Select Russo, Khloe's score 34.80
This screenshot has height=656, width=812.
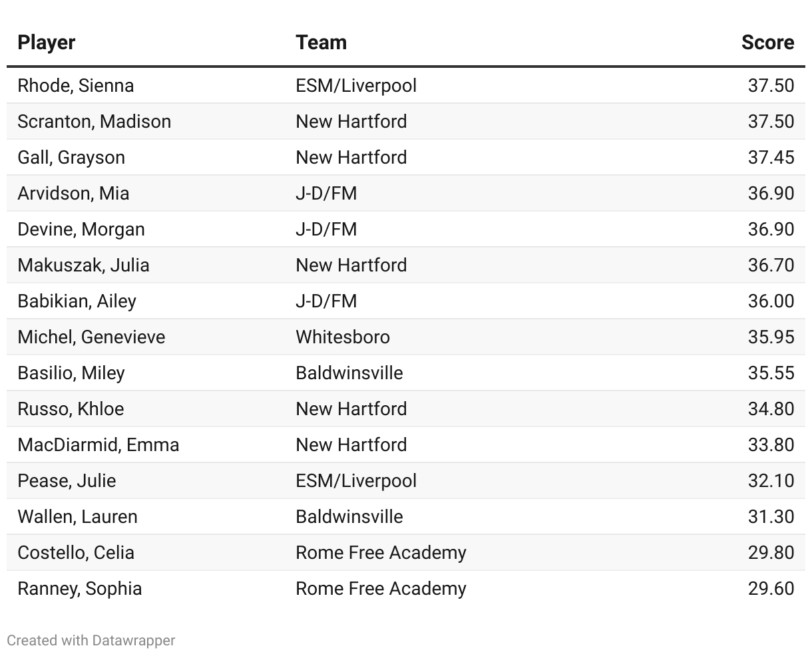771,409
